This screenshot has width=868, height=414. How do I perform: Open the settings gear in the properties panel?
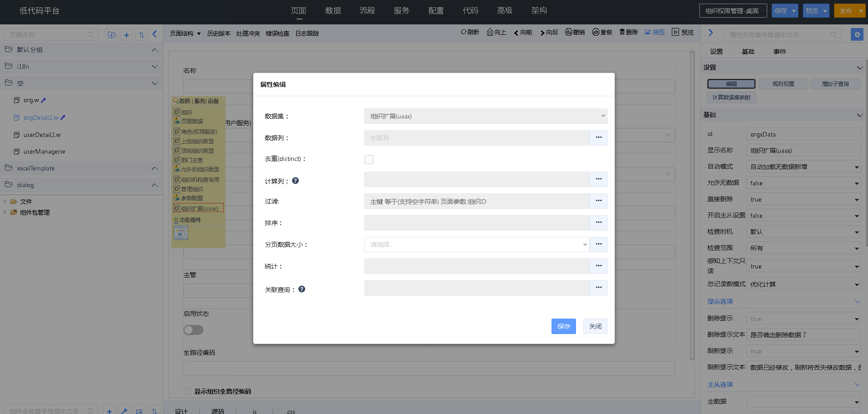point(857,34)
